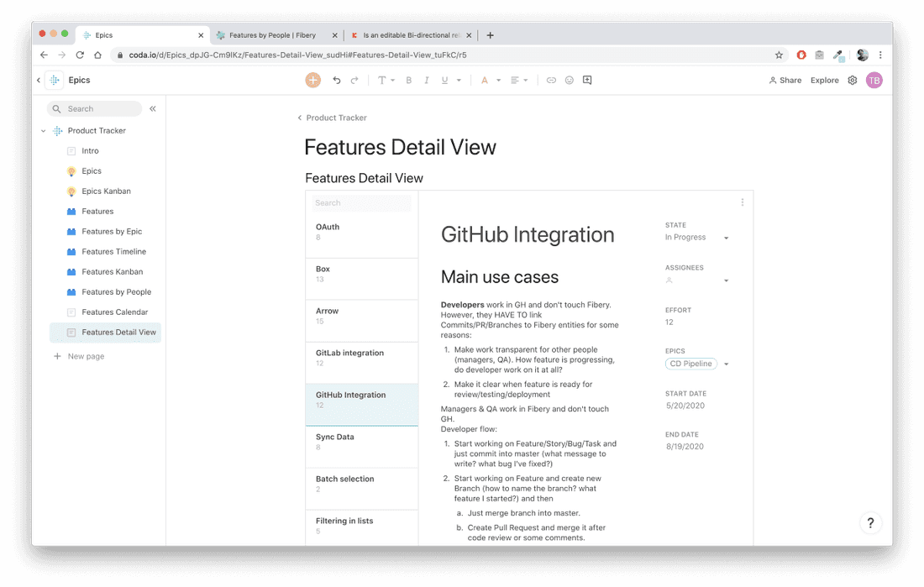Screen dimensions: 924x587
Task: Open the emoji picker icon
Action: point(569,81)
